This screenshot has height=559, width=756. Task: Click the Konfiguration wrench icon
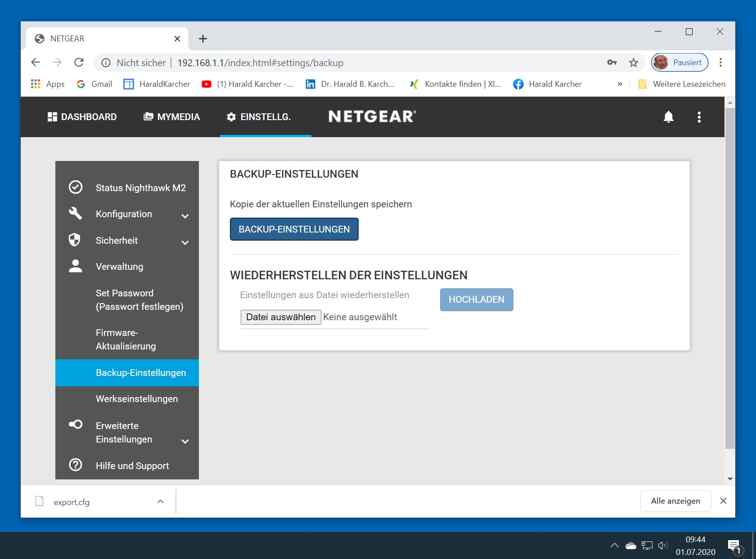pyautogui.click(x=75, y=214)
